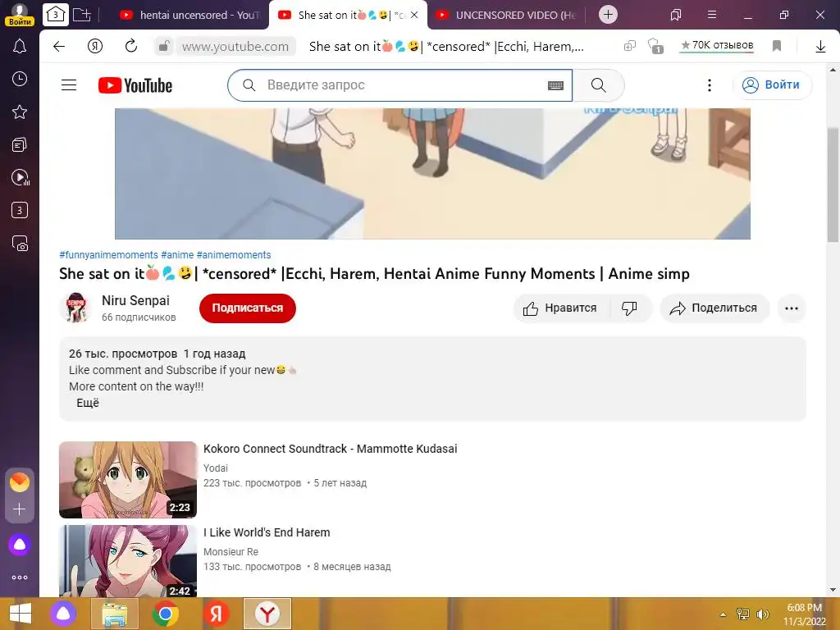Close the 'She sat on it' tab
This screenshot has height=630, width=840.
click(414, 15)
